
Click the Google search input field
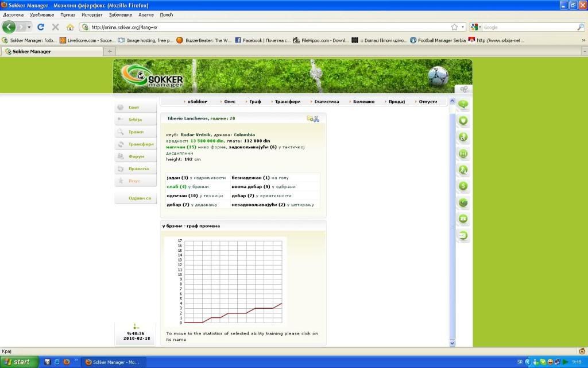529,27
